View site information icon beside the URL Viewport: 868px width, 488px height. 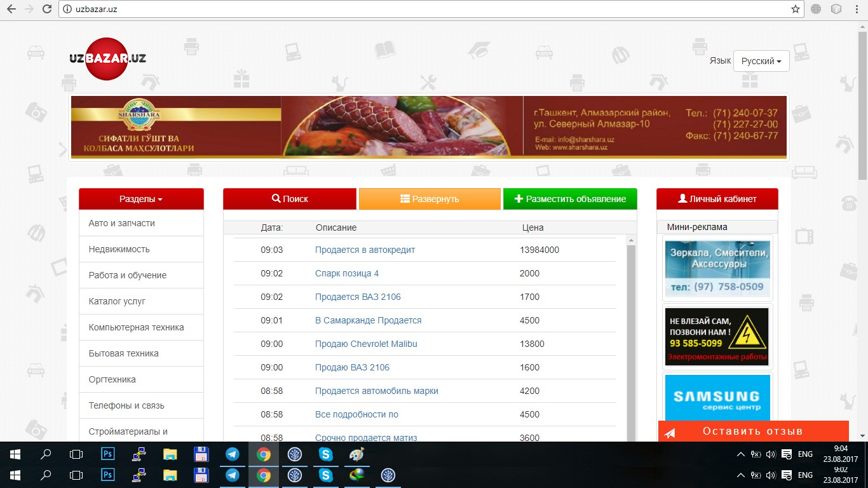(x=67, y=10)
